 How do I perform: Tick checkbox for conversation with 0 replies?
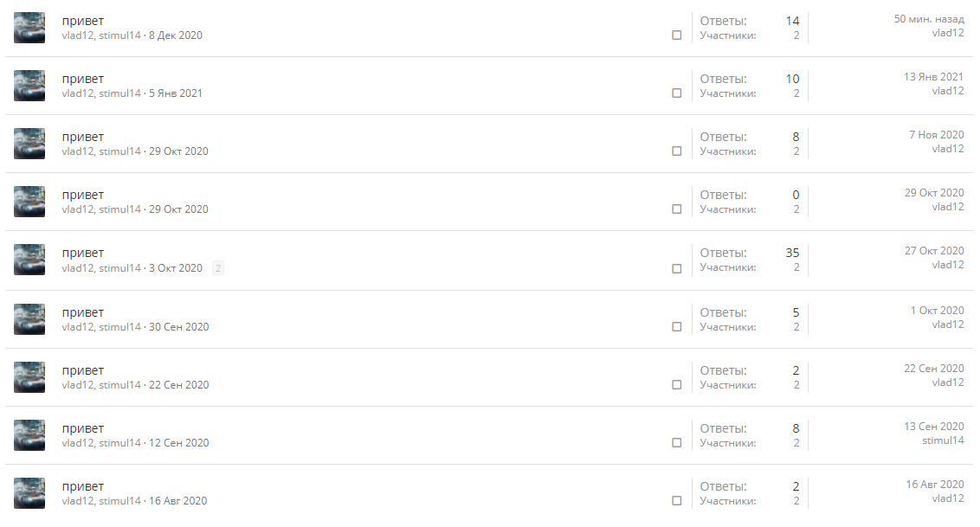click(677, 209)
